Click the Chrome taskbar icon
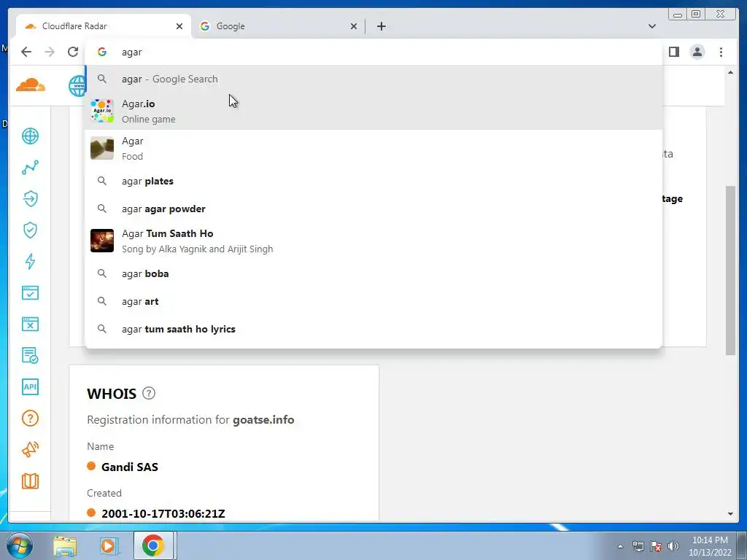The height and width of the screenshot is (560, 747). (x=153, y=545)
